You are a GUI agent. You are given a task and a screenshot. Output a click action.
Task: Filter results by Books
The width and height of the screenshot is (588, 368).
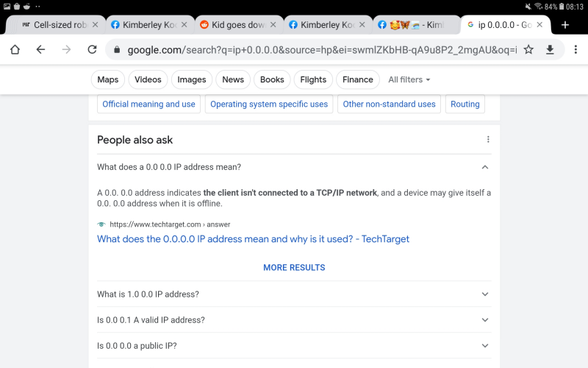[272, 79]
